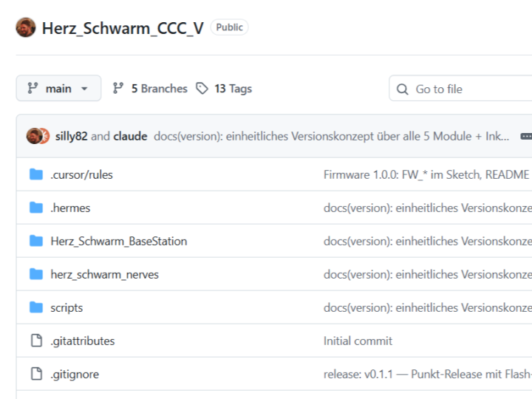Click the folder icon for .hermes

[x=36, y=208]
